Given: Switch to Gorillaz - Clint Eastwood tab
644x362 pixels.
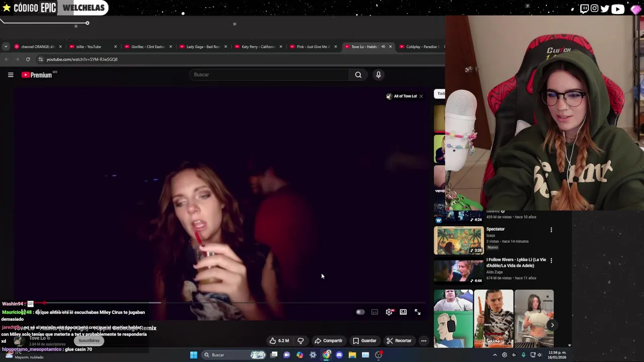Looking at the screenshot, I should coord(148,47).
